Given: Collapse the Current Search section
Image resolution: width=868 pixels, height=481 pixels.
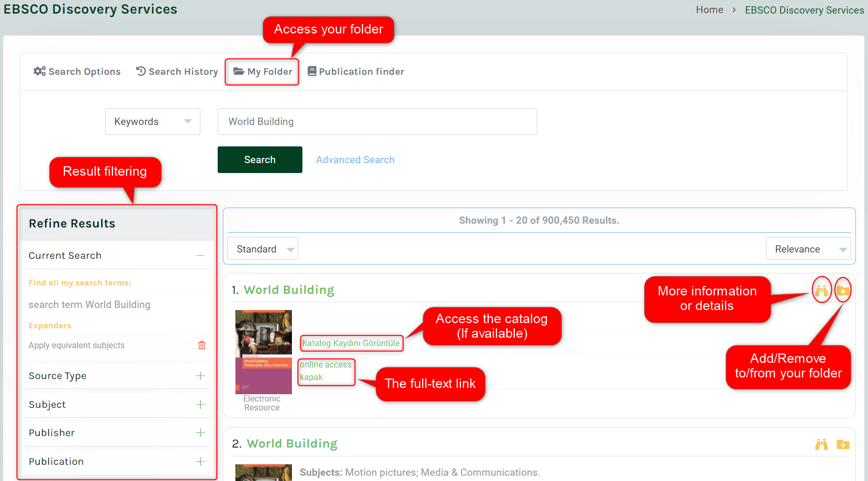Looking at the screenshot, I should [x=200, y=256].
